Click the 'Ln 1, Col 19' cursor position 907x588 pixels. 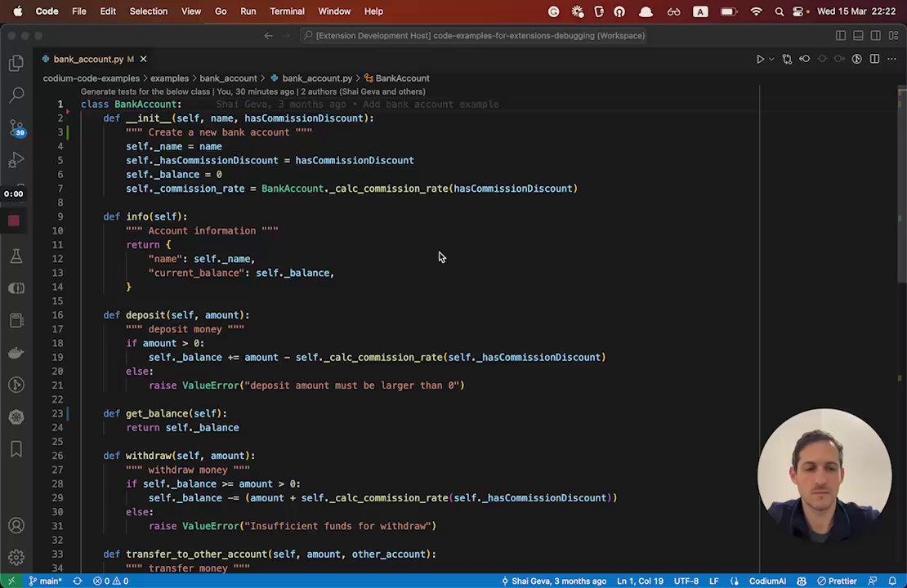point(640,581)
